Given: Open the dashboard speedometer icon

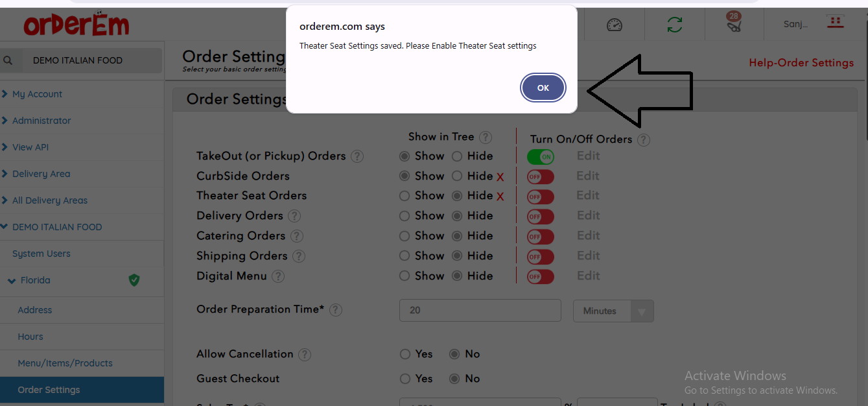Looking at the screenshot, I should tap(614, 25).
